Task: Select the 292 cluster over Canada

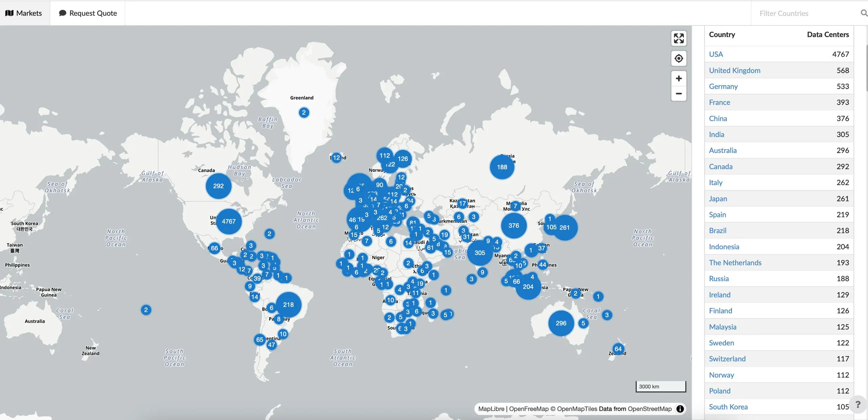Action: [x=218, y=186]
